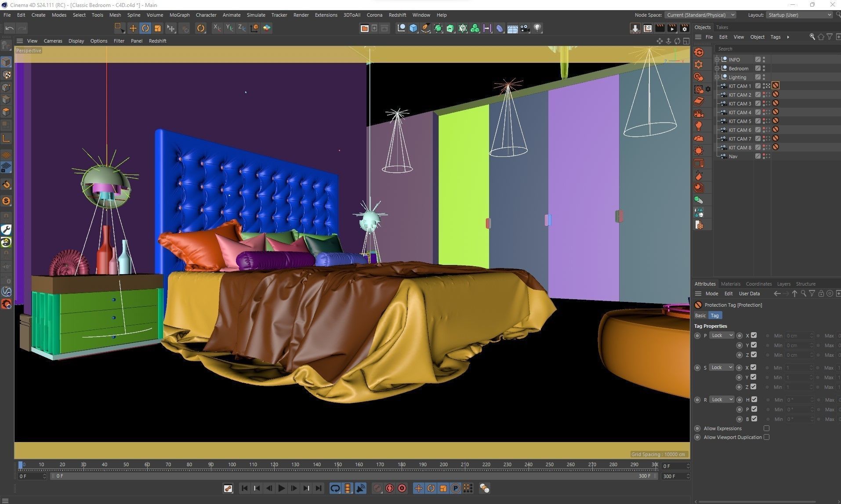841x504 pixels.
Task: Uncheck R B protection checkbox
Action: point(754,419)
